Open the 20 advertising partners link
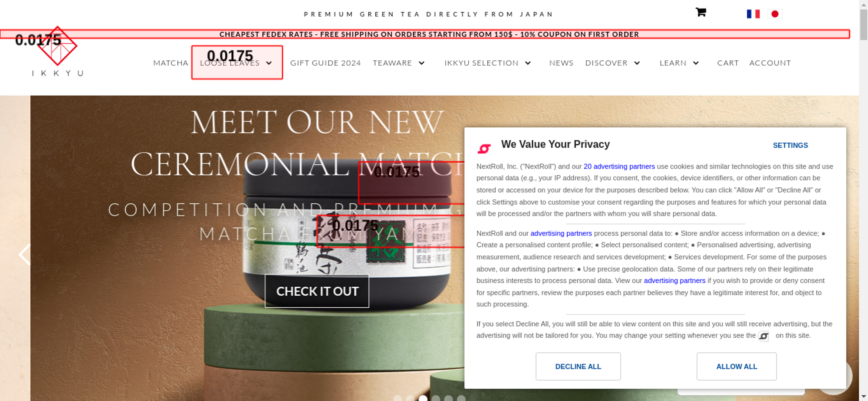This screenshot has width=868, height=401. [x=619, y=166]
